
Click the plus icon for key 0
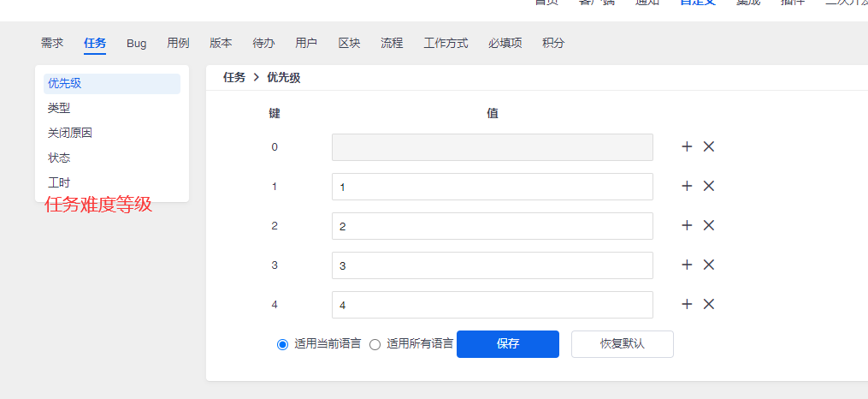[687, 146]
